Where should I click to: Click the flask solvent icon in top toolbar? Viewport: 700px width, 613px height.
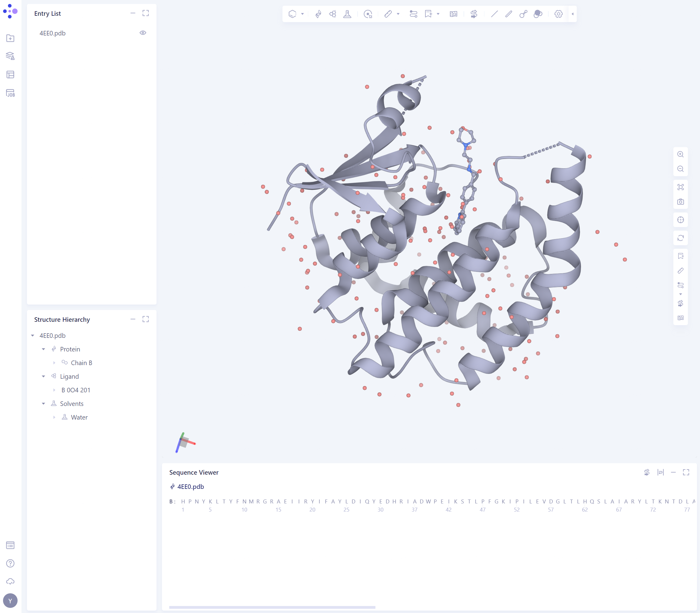[347, 14]
